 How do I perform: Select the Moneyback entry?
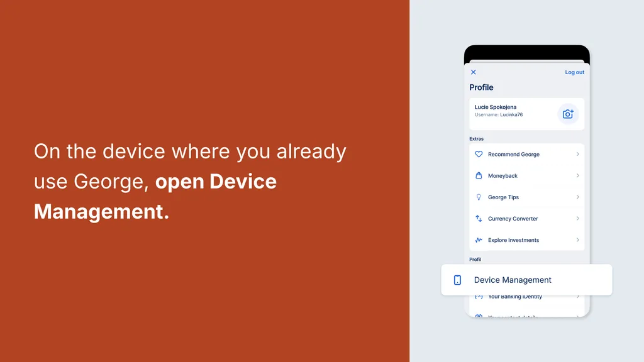[527, 176]
